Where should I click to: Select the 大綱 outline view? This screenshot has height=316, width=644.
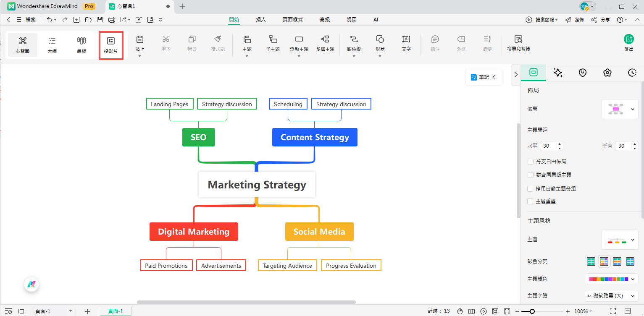pos(52,45)
